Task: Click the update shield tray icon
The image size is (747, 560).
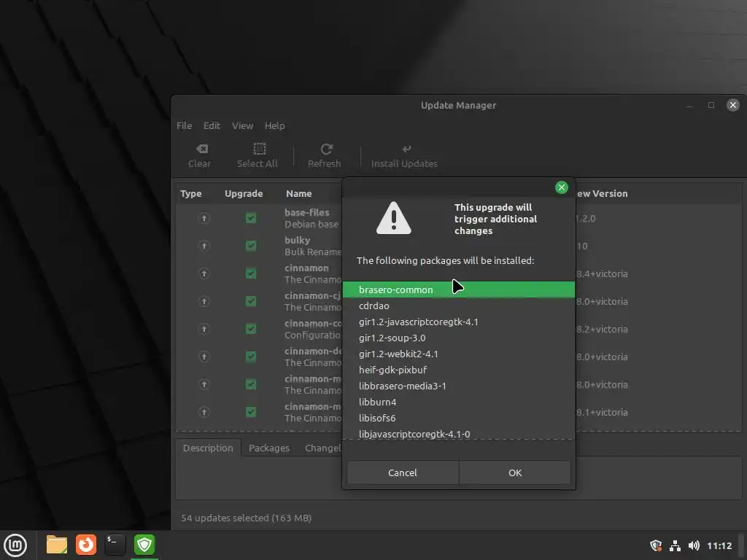Action: point(656,545)
